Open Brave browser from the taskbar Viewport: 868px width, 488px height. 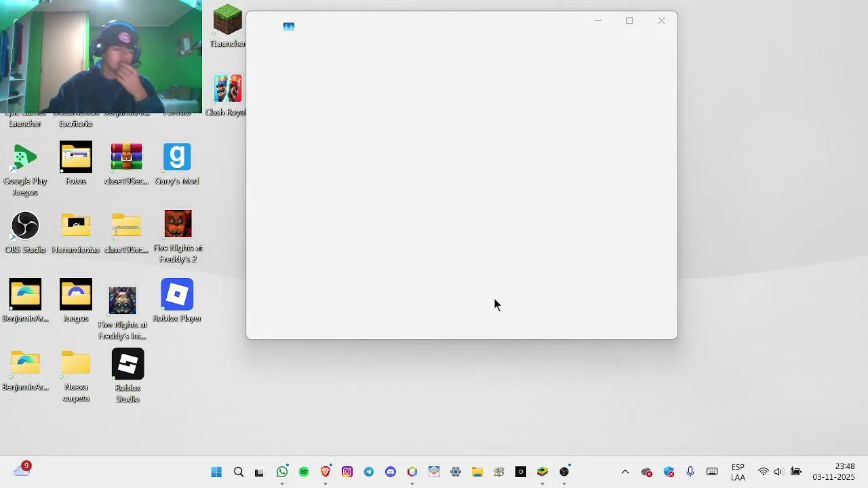point(325,472)
